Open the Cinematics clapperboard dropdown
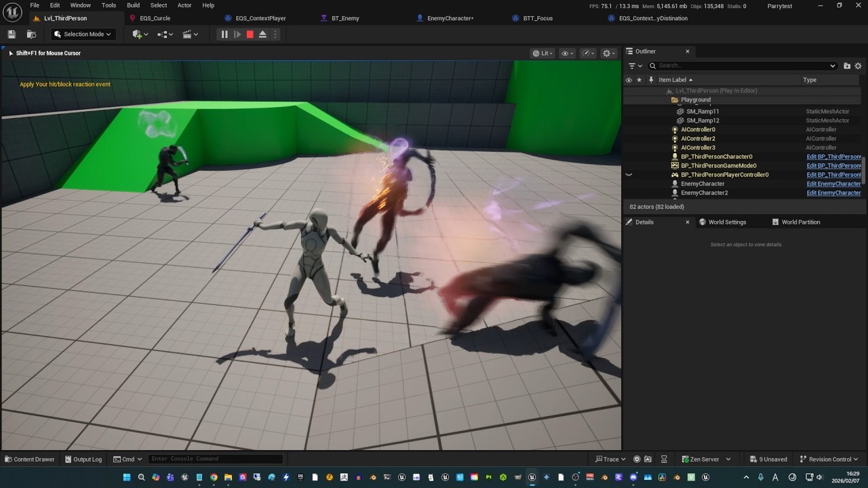Image resolution: width=868 pixels, height=488 pixels. [x=191, y=34]
